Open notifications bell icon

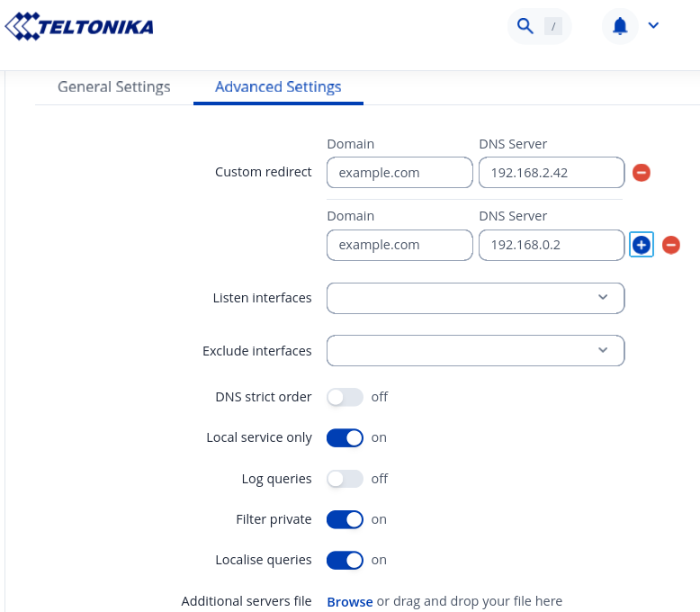click(x=620, y=26)
